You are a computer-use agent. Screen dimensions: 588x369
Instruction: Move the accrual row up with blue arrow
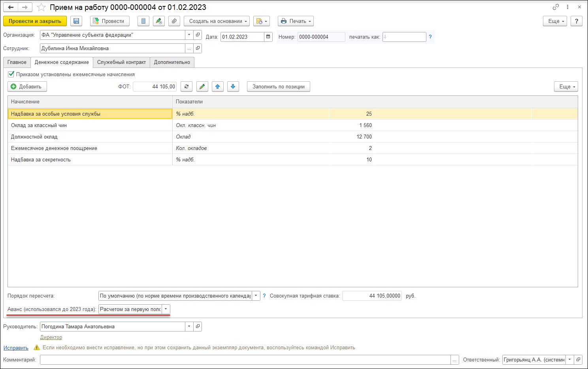(x=218, y=86)
